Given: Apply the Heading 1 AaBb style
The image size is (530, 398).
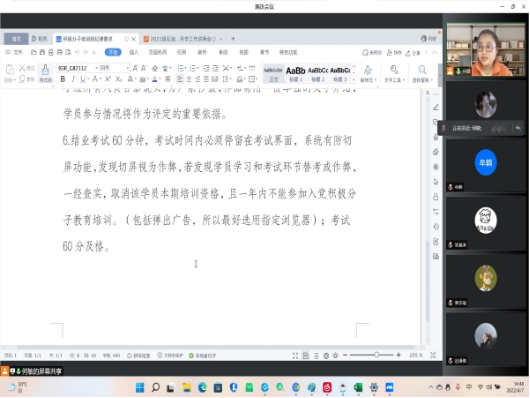Looking at the screenshot, I should [295, 74].
